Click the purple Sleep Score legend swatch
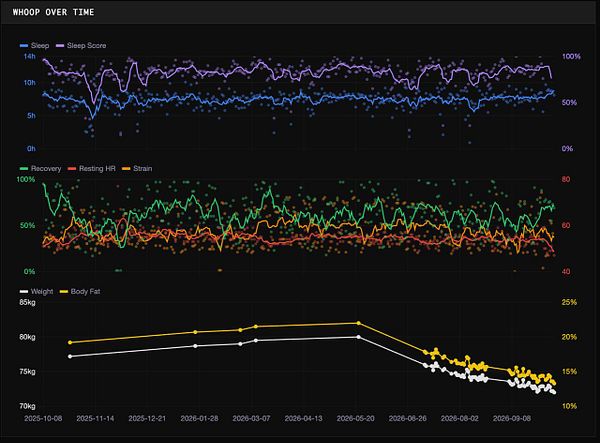Image resolution: width=600 pixels, height=443 pixels. click(60, 46)
